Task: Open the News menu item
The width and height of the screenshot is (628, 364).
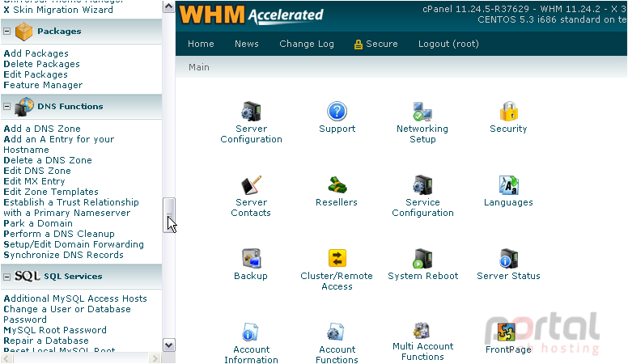Action: (x=247, y=44)
